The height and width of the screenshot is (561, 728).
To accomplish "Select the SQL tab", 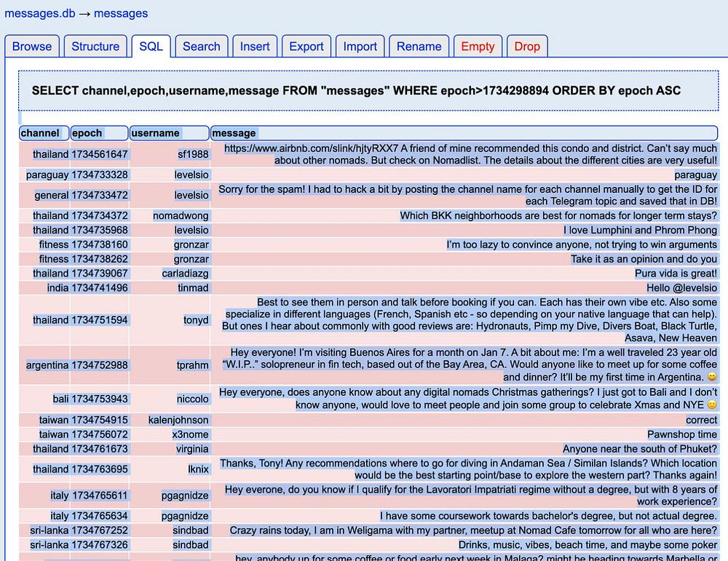I will coord(151,47).
